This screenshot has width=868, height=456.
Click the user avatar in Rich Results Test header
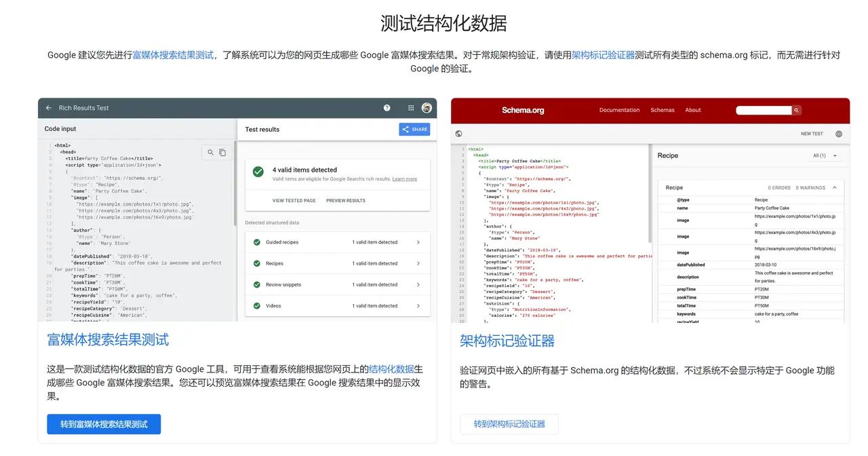(x=427, y=108)
